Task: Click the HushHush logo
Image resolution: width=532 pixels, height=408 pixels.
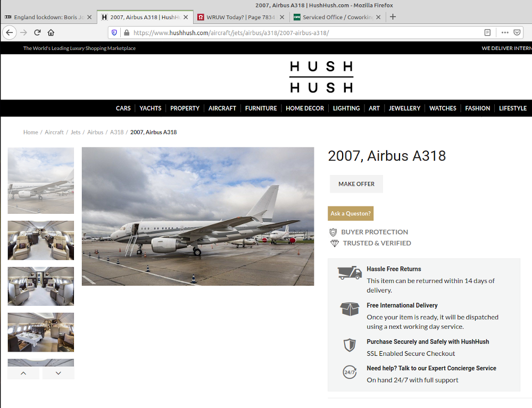Action: 321,77
